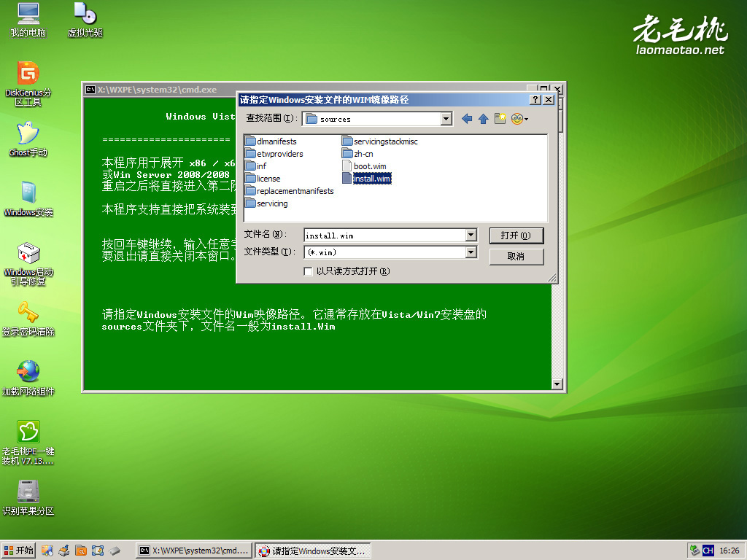Screen dimensions: 747x560
Task: Toggle the 以只读方式打开 checkbox
Action: click(309, 271)
